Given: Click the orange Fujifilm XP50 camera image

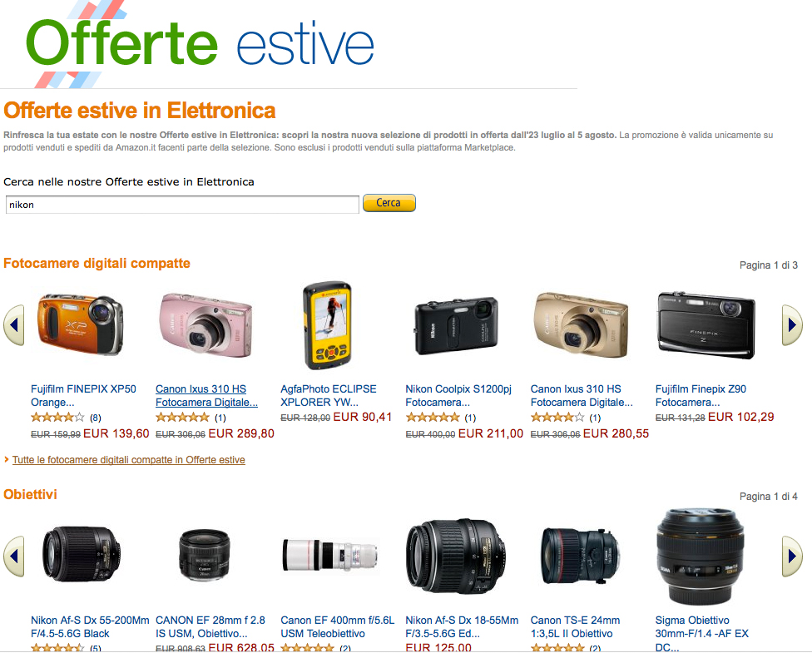Looking at the screenshot, I should click(x=80, y=324).
